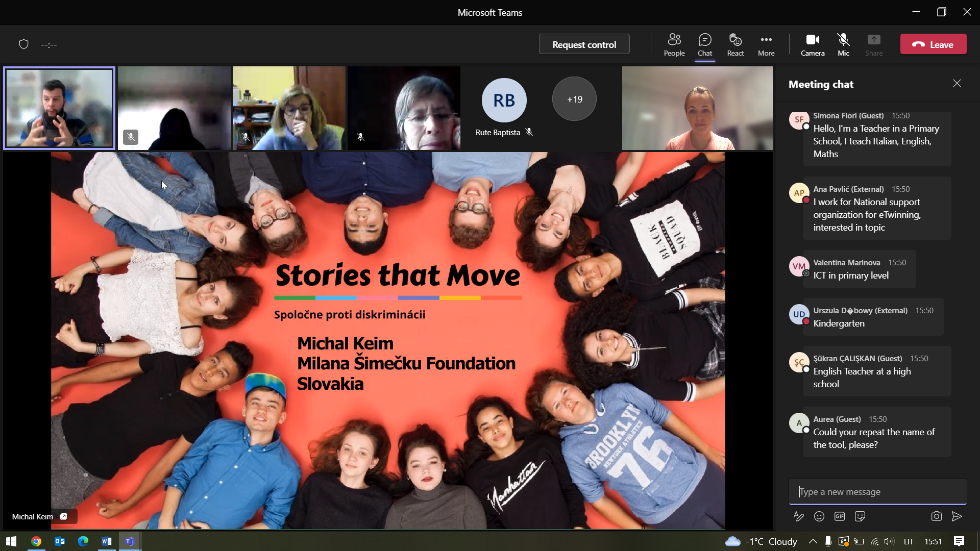
Task: Click the microphone in-use tray icon
Action: click(x=828, y=541)
